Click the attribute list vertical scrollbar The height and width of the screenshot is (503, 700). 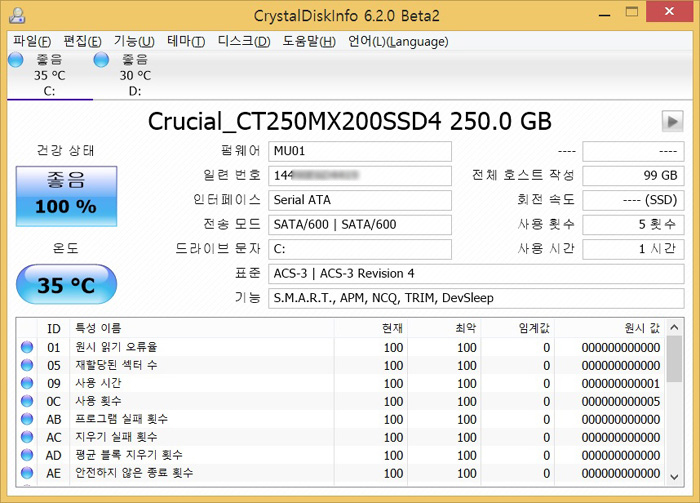pyautogui.click(x=675, y=410)
